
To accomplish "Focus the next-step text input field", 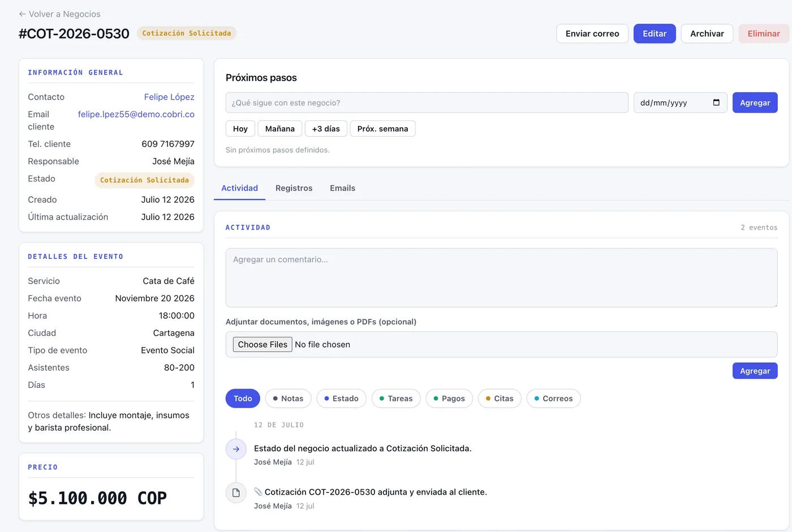I will [427, 103].
